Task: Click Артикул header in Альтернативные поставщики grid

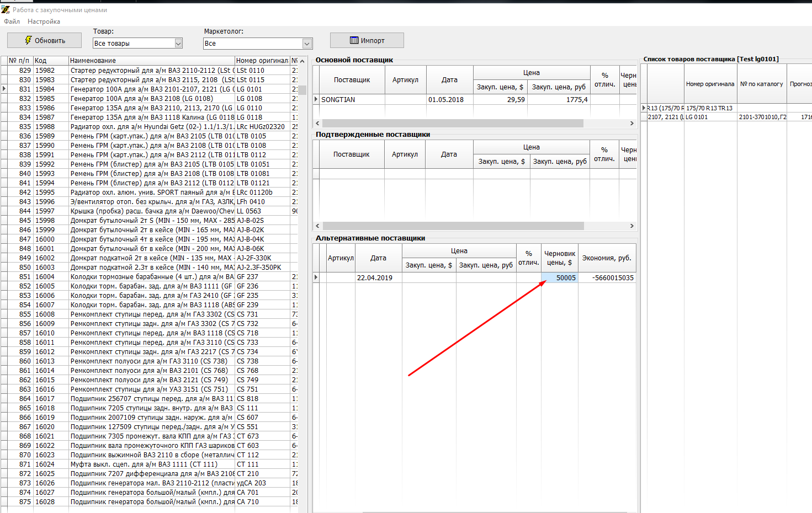Action: [341, 258]
